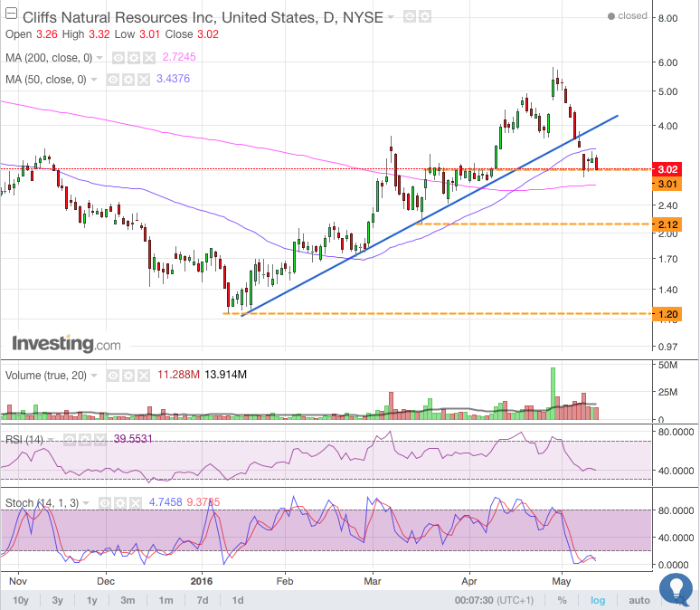Open RSI indicator settings gear
Image resolution: width=700 pixels, height=610 pixels.
(x=85, y=440)
